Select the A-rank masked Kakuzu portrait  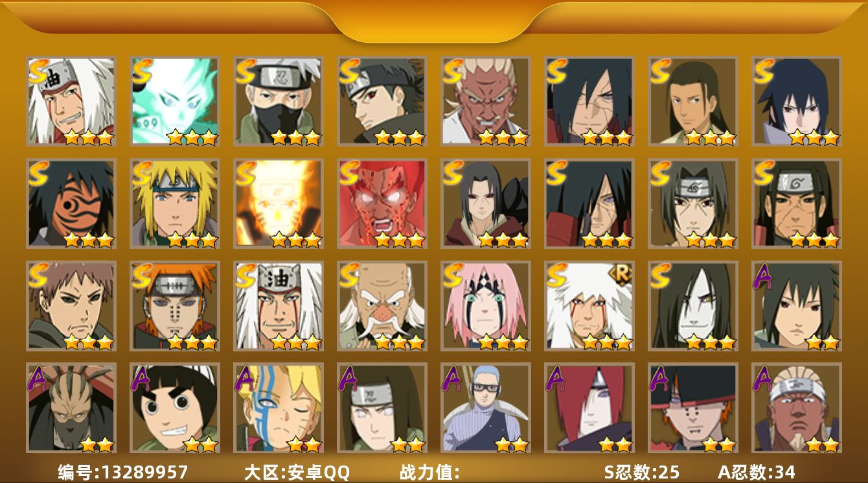click(x=71, y=408)
